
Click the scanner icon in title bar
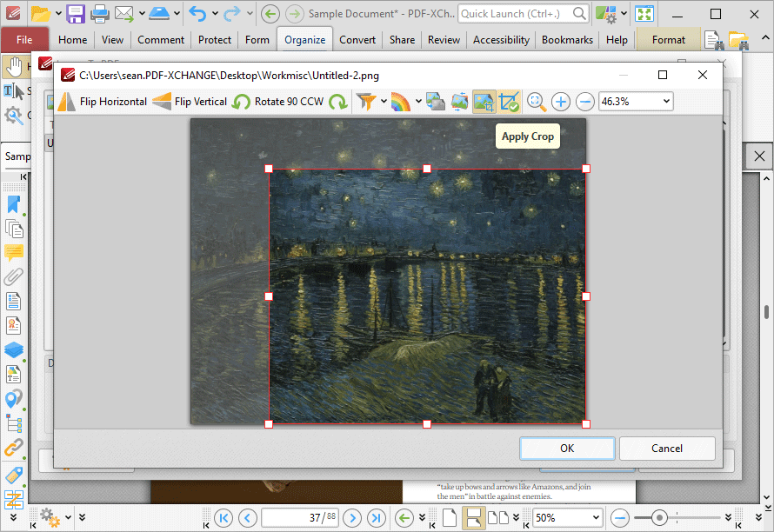[x=159, y=14]
